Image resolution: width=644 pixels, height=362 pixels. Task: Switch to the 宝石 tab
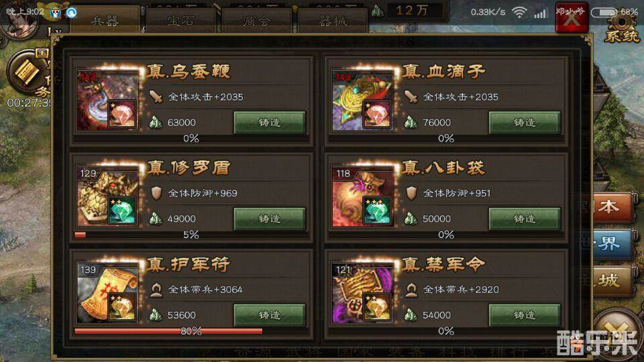[181, 19]
